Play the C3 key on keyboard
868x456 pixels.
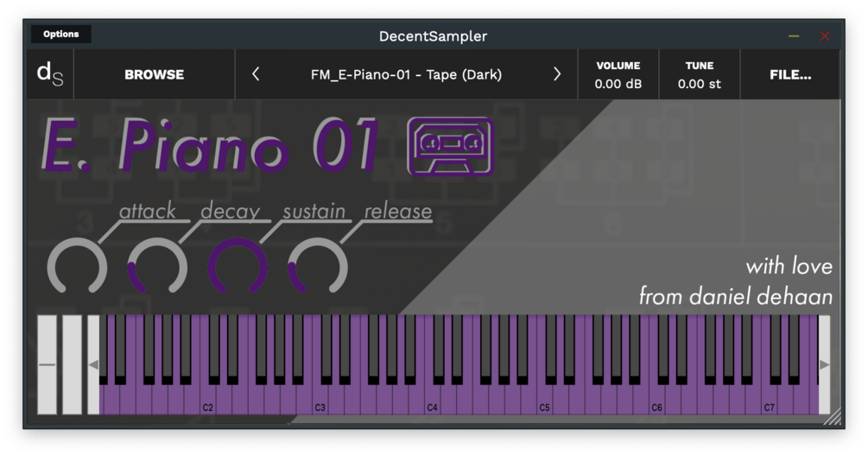(x=320, y=401)
